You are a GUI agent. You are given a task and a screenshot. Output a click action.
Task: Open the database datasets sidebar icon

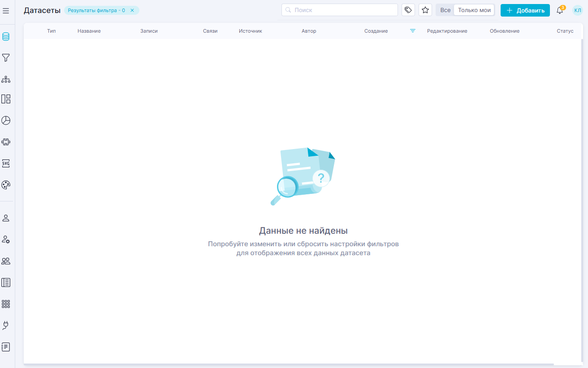tap(6, 37)
